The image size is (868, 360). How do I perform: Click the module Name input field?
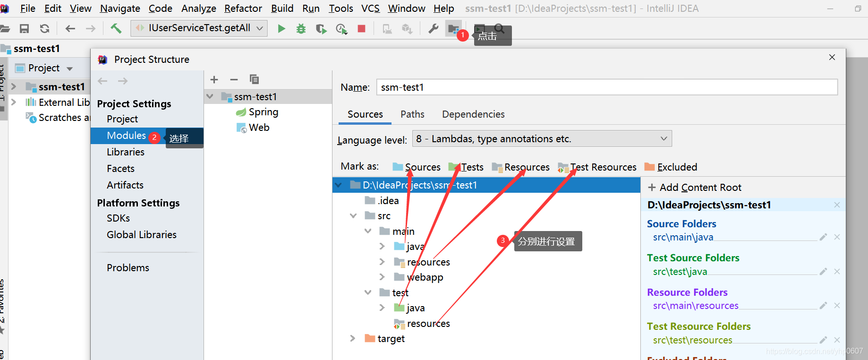pos(607,87)
